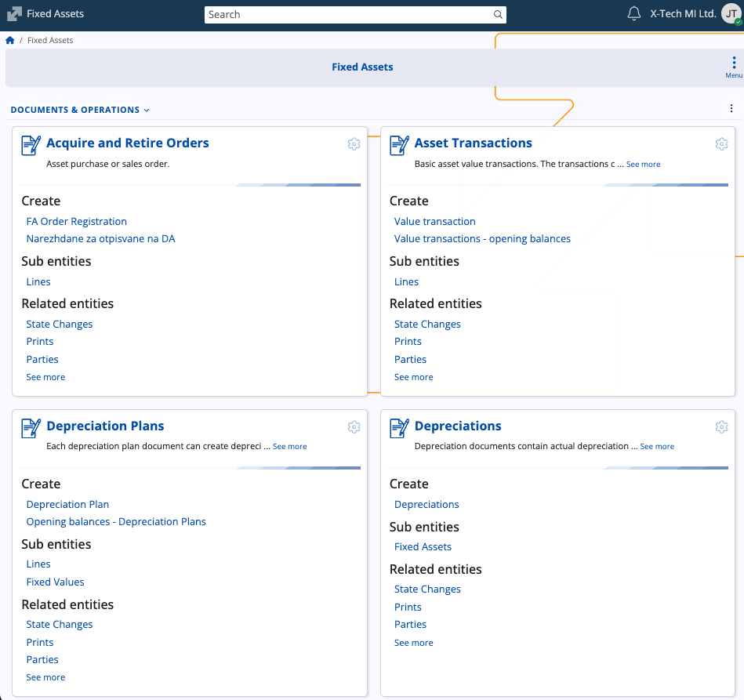Click the home breadcrumb icon
The width and height of the screenshot is (744, 700).
tap(10, 40)
